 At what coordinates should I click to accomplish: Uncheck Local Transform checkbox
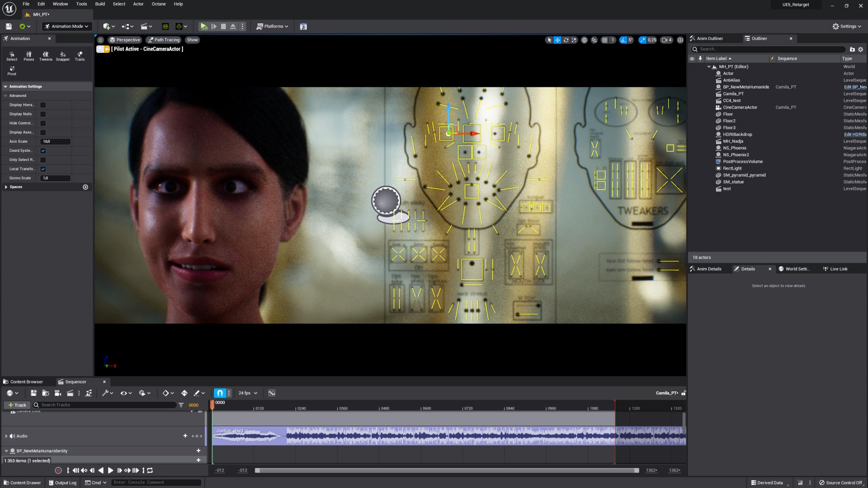pyautogui.click(x=43, y=169)
